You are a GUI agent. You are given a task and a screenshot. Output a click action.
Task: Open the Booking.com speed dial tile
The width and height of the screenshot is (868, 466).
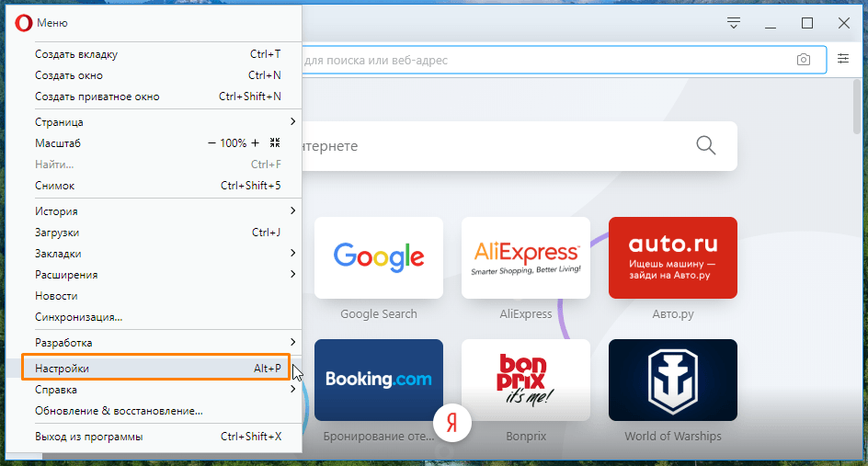click(x=379, y=381)
